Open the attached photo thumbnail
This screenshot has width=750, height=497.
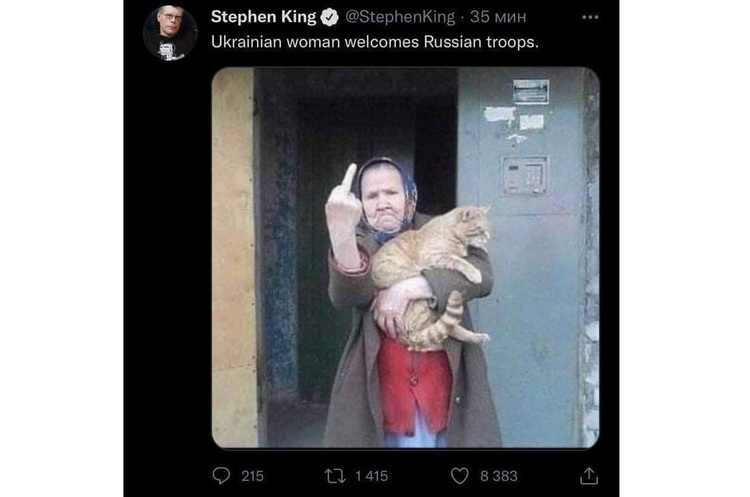point(405,257)
